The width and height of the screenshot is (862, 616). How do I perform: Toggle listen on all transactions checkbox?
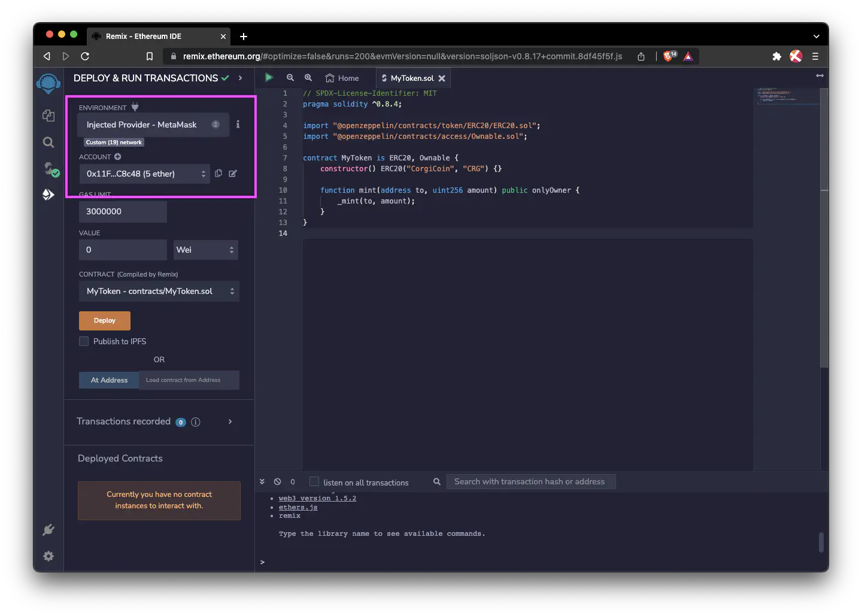(314, 481)
